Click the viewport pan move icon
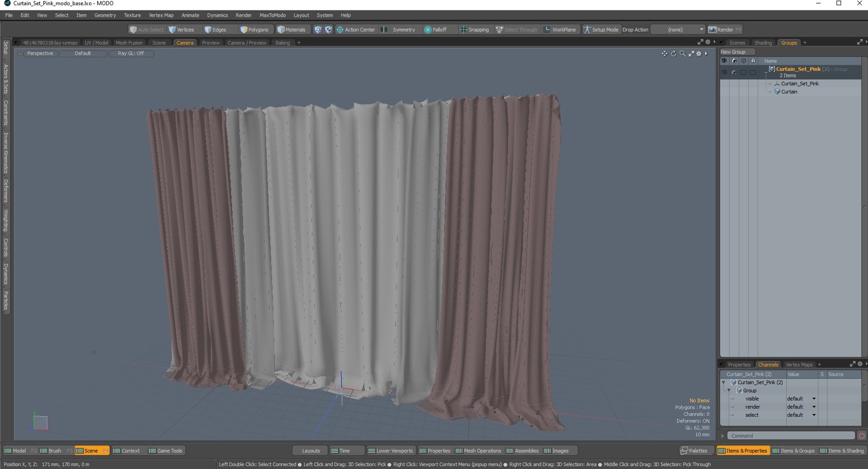The width and height of the screenshot is (868, 469). click(664, 54)
